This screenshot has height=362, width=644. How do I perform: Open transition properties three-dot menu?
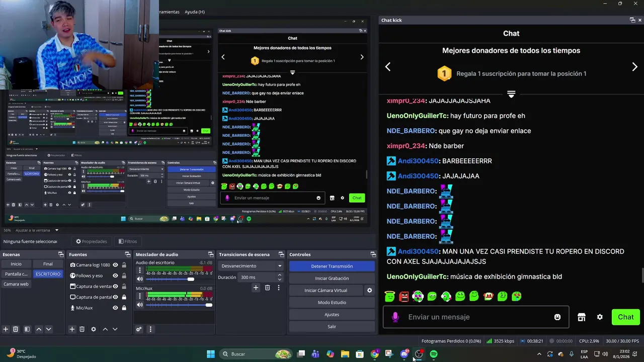(278, 288)
